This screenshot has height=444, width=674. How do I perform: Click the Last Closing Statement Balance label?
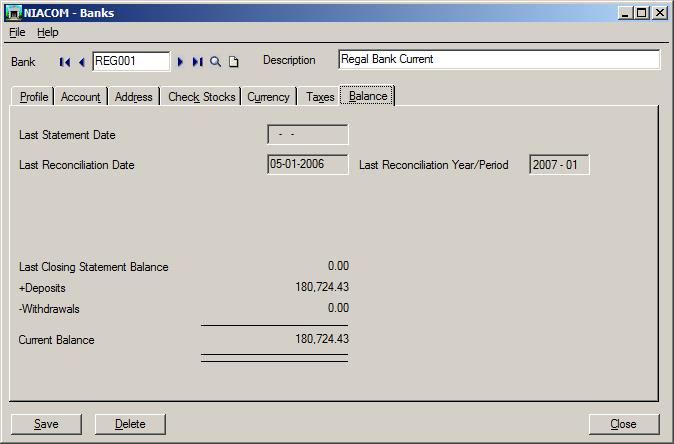(94, 267)
